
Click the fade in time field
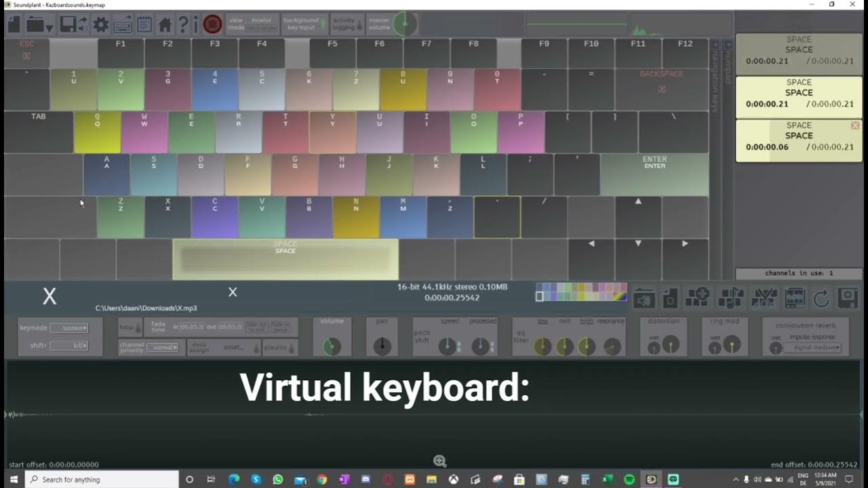click(192, 327)
